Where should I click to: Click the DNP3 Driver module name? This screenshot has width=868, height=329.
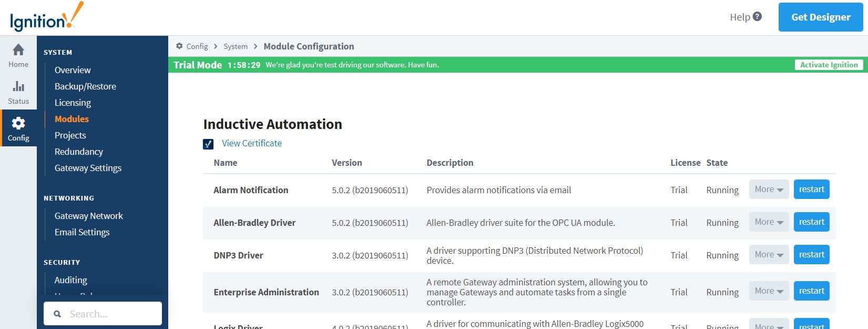tap(238, 255)
